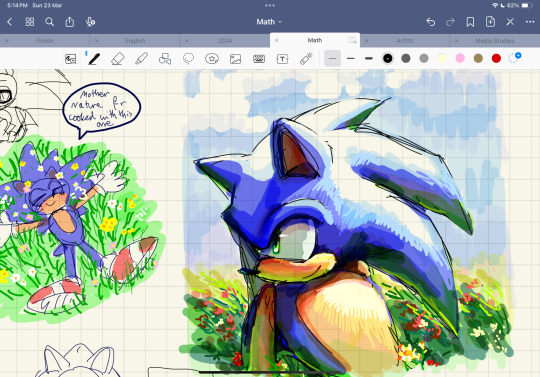Choose the thinnest stroke width

tap(333, 59)
